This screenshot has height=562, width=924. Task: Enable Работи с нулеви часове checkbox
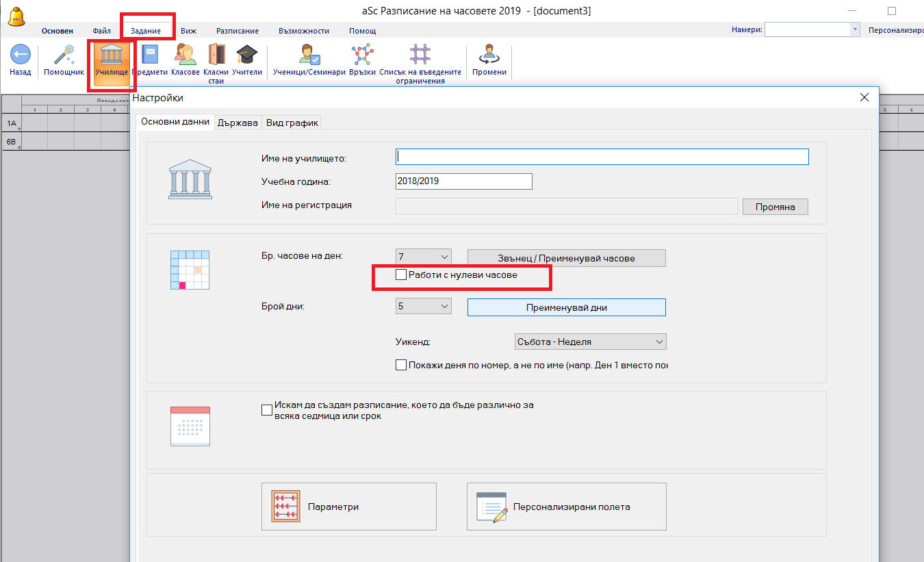[x=401, y=275]
